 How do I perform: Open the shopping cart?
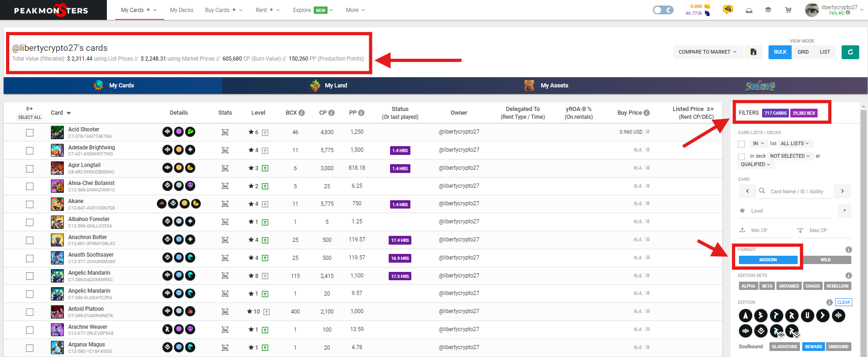click(x=788, y=10)
